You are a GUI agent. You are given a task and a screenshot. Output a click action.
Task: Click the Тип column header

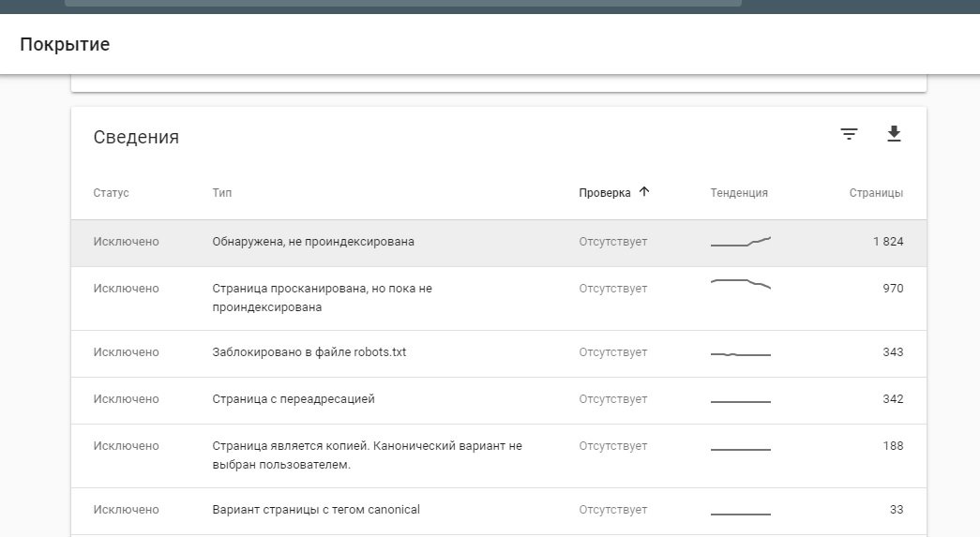pyautogui.click(x=222, y=193)
